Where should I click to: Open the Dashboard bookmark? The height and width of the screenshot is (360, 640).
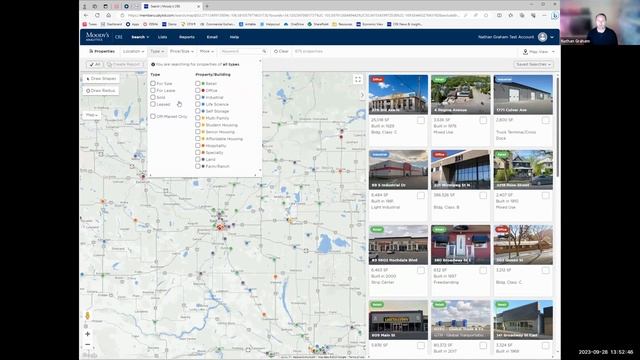click(x=111, y=24)
